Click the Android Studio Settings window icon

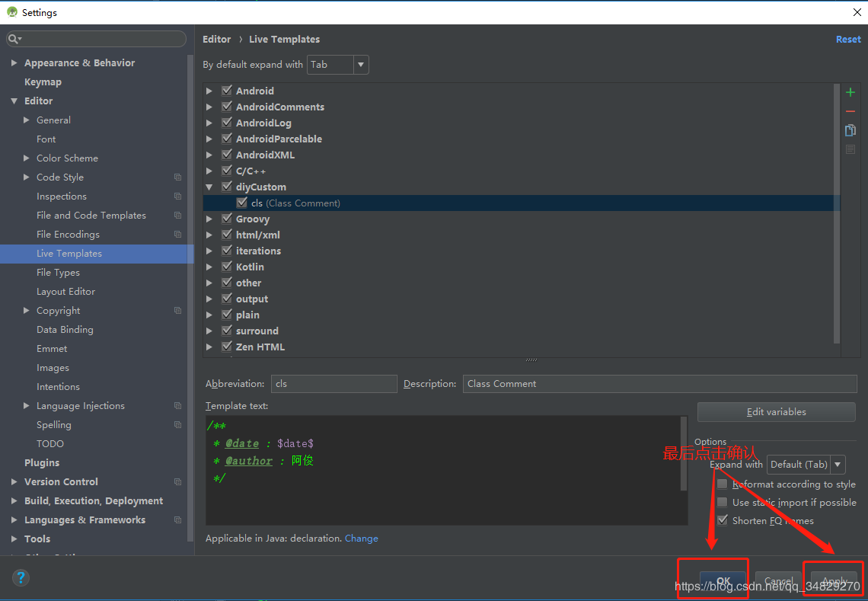point(11,11)
